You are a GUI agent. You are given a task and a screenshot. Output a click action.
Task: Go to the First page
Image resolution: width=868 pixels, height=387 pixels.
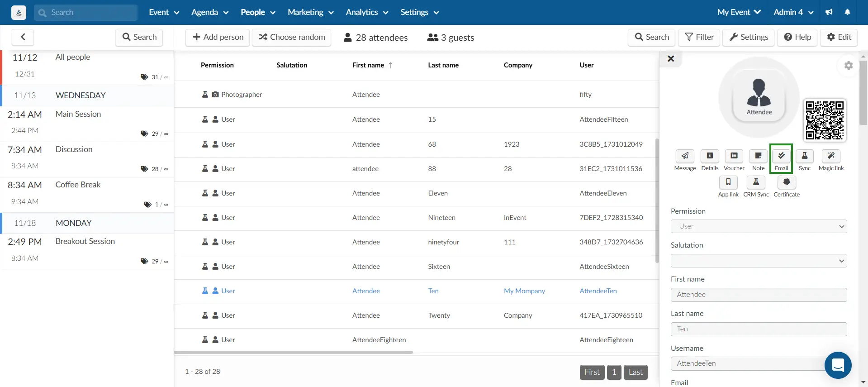click(x=592, y=372)
